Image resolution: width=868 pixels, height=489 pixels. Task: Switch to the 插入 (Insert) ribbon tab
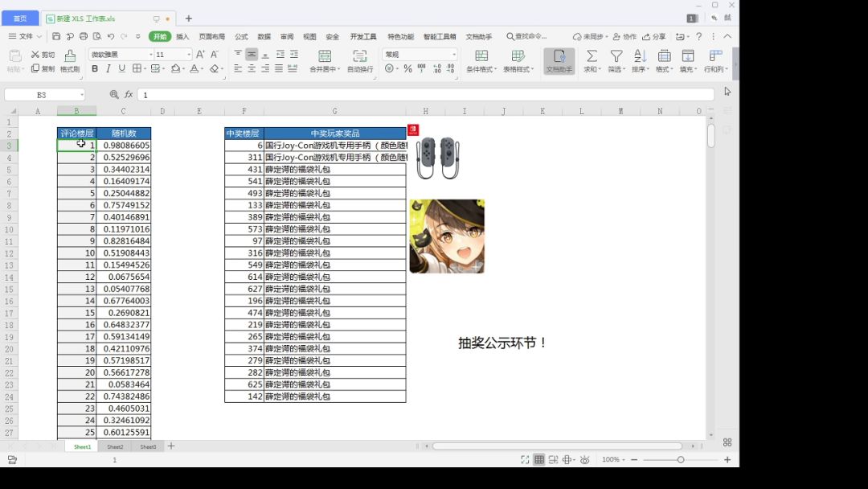(182, 36)
